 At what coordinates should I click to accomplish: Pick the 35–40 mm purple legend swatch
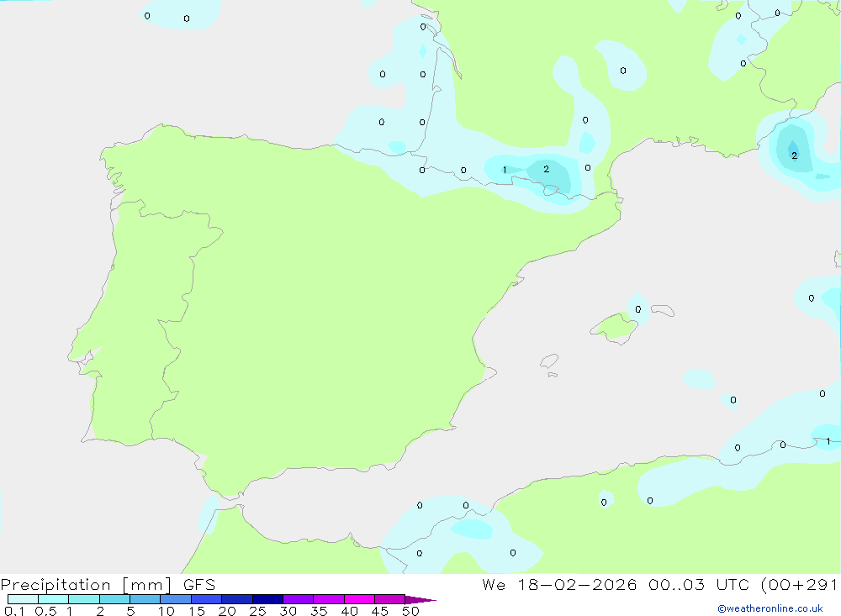coord(328,599)
